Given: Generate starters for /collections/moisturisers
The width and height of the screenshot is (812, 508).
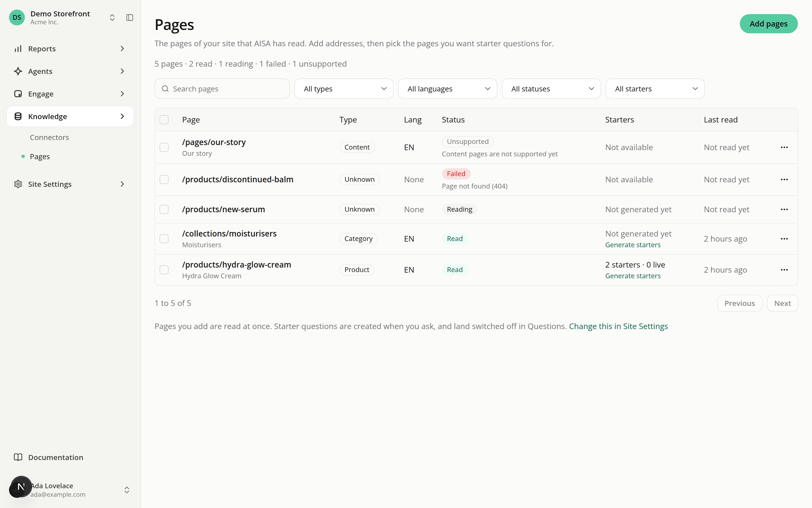Looking at the screenshot, I should pyautogui.click(x=632, y=245).
